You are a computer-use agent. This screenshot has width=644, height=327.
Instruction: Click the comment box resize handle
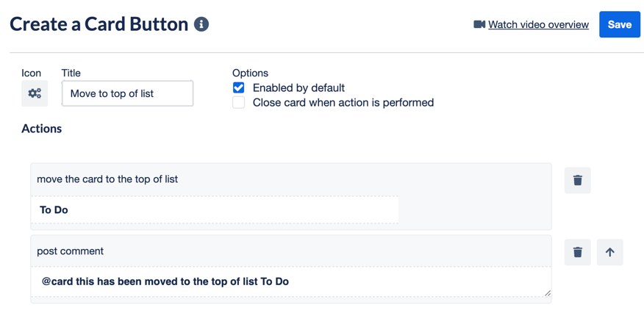[548, 293]
